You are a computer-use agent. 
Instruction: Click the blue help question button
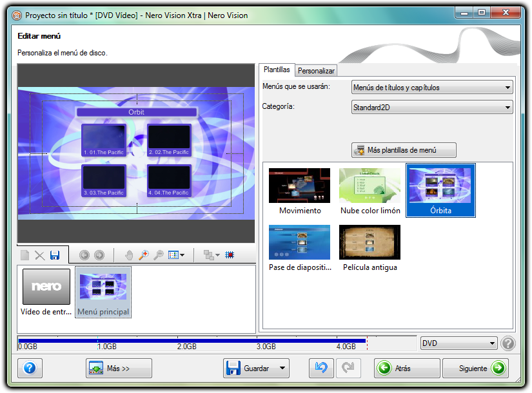[x=30, y=368]
